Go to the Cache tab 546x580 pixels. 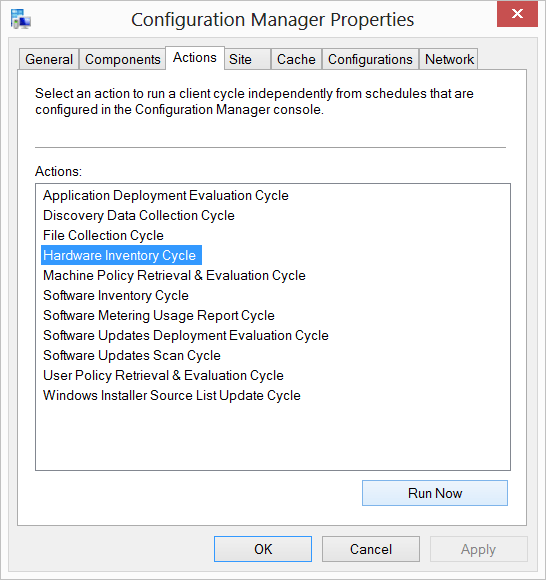tap(296, 59)
